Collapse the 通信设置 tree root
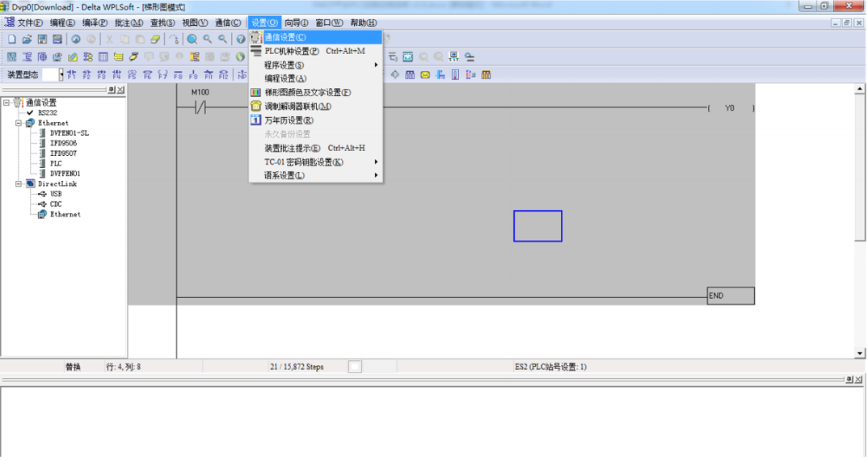This screenshot has width=868, height=462. pyautogui.click(x=6, y=103)
